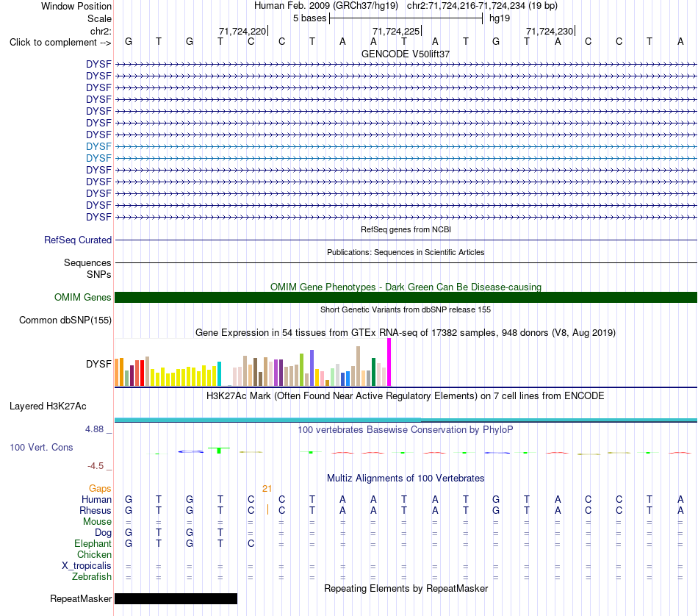This screenshot has width=698, height=616.
Task: Click the Layered H3K27Ac track label
Action: tap(48, 407)
